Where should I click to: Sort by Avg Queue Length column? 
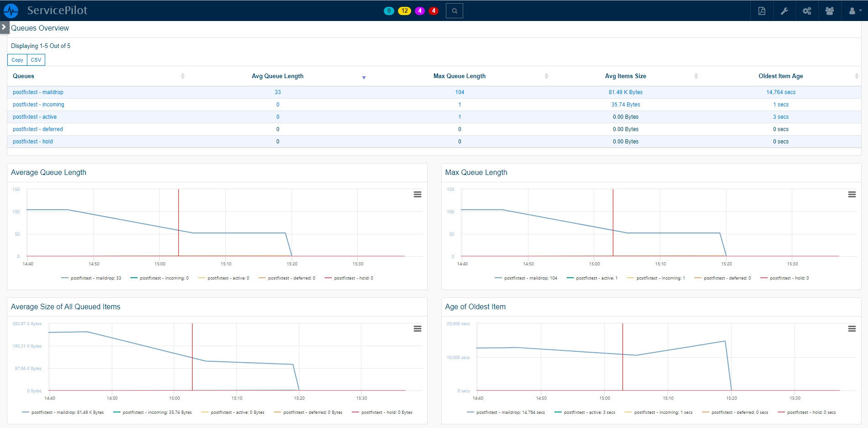click(x=277, y=76)
